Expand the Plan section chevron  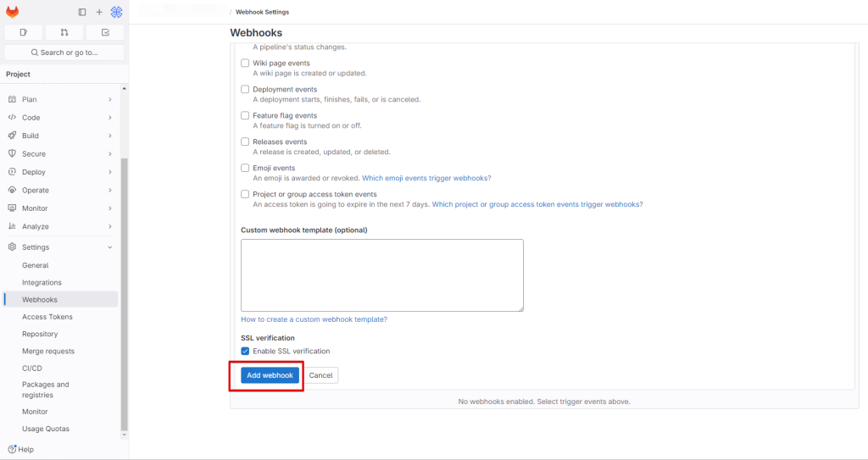(x=110, y=100)
